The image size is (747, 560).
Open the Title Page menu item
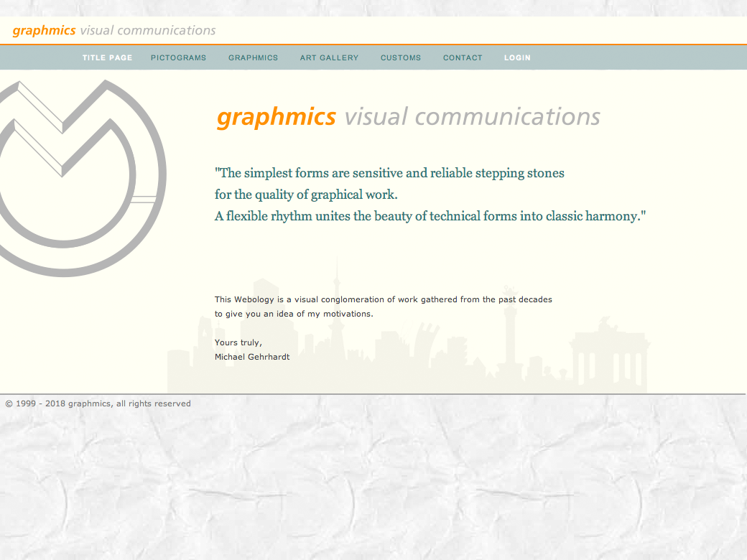107,57
